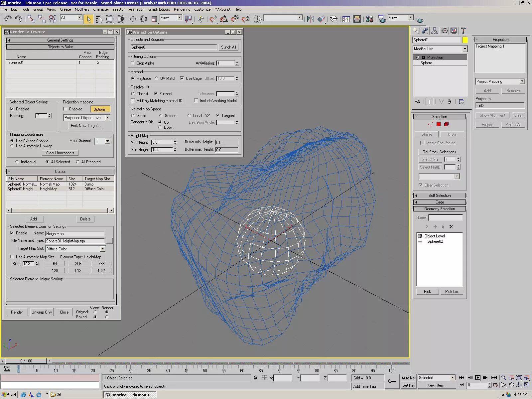Select the Modify panel icon
The width and height of the screenshot is (532, 399).
(x=425, y=30)
